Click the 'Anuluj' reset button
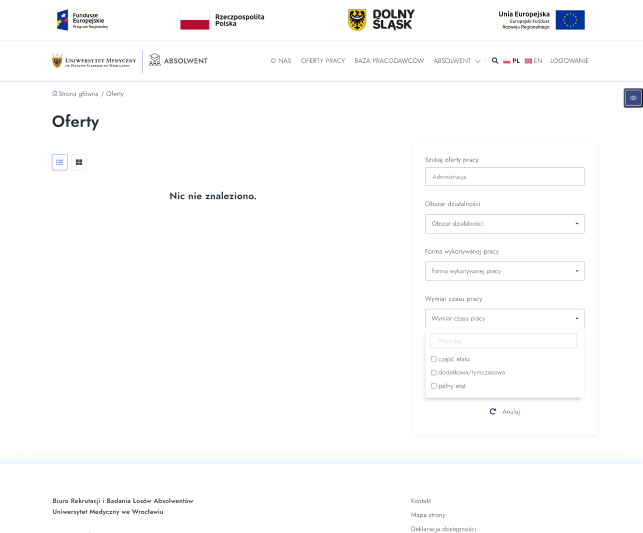643x533 pixels. coord(505,411)
